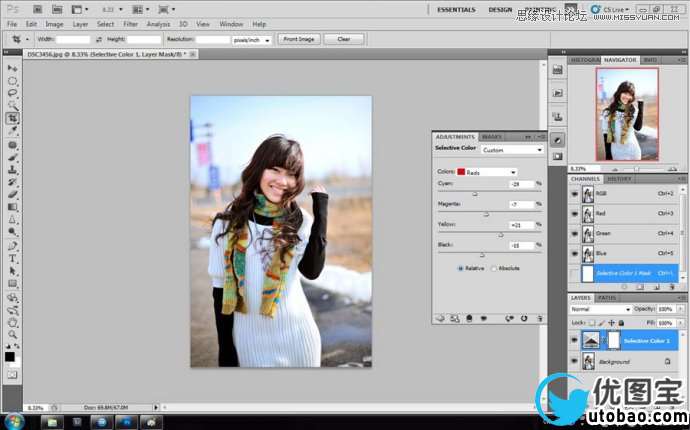Open the Image menu
The width and height of the screenshot is (690, 430).
[x=55, y=24]
